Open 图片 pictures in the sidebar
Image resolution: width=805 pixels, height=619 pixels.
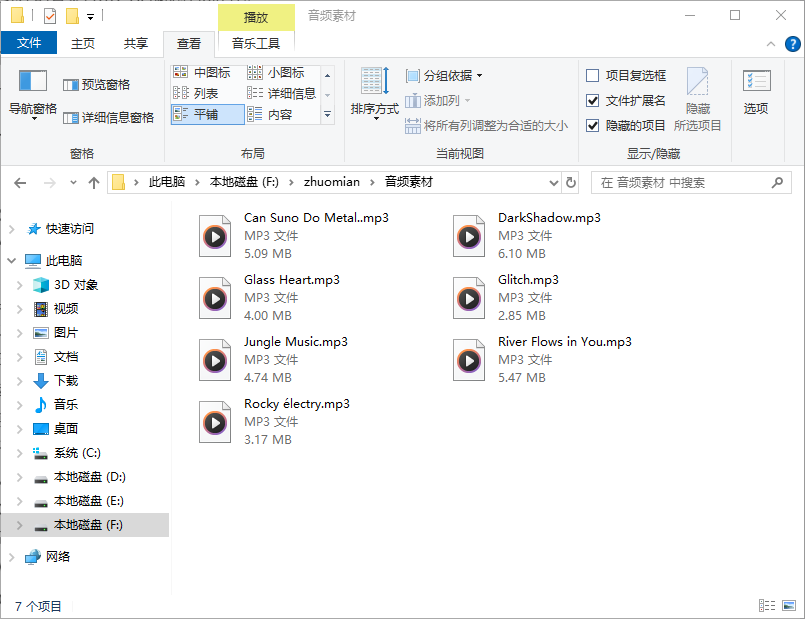tap(66, 333)
